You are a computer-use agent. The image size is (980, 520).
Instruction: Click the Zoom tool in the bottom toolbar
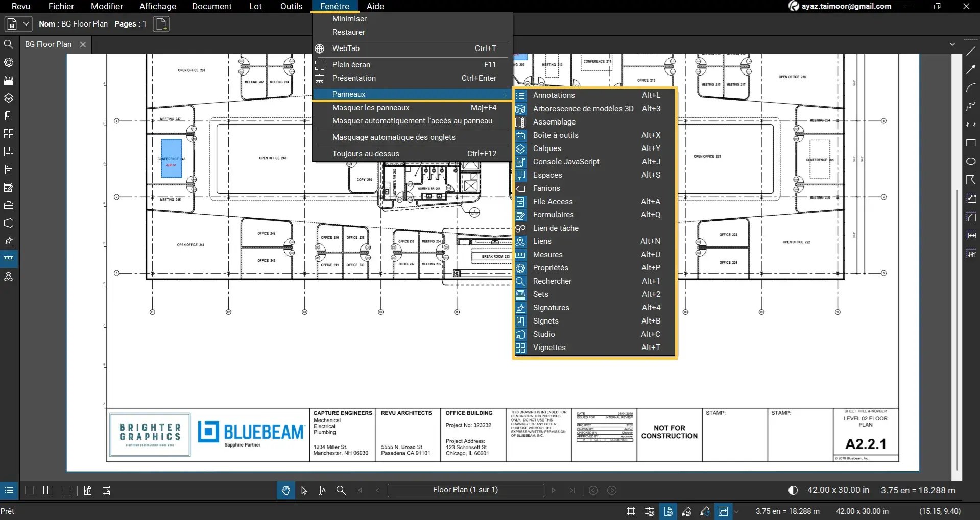click(x=340, y=490)
